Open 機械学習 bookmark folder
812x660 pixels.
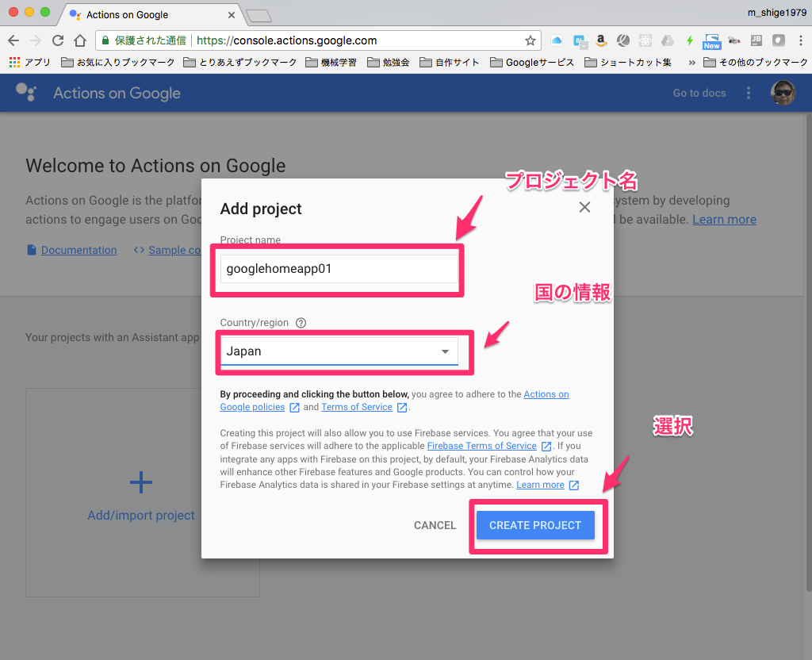pos(331,62)
